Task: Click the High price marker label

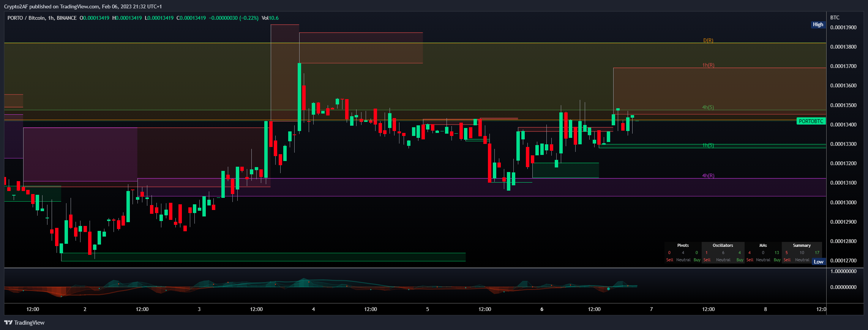Action: point(817,25)
